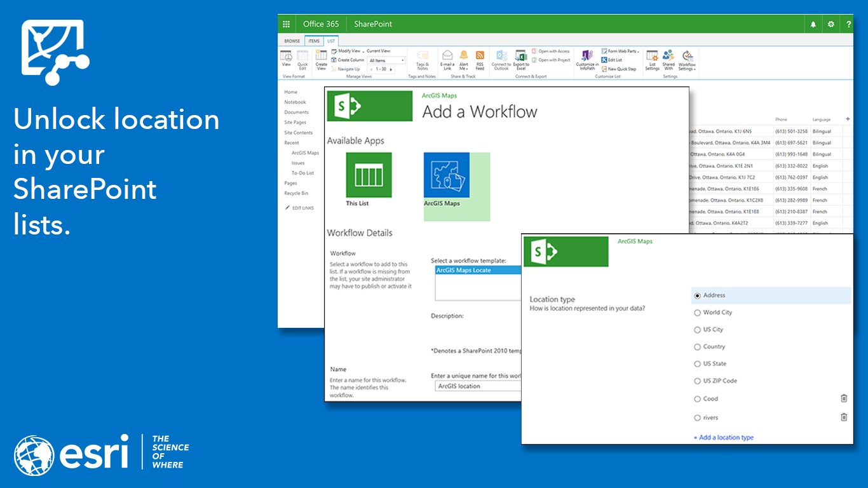Viewport: 868px width, 488px height.
Task: Delete the rivers location type
Action: 844,417
